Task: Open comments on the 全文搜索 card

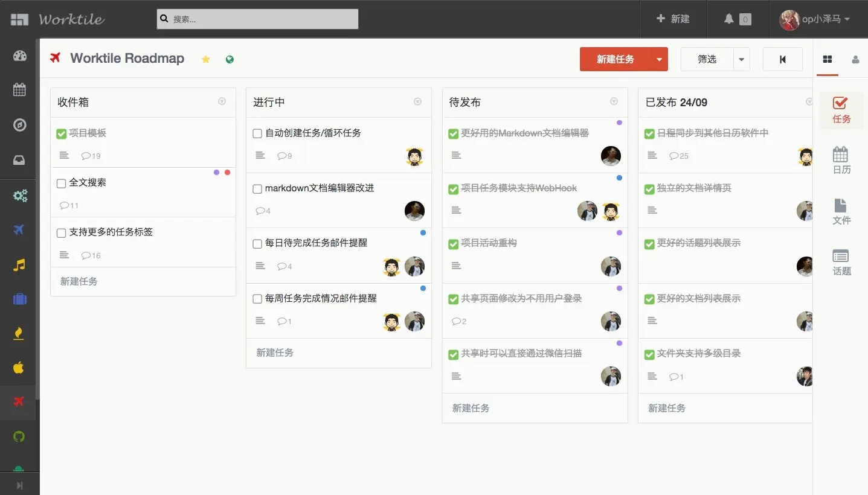Action: pos(69,205)
